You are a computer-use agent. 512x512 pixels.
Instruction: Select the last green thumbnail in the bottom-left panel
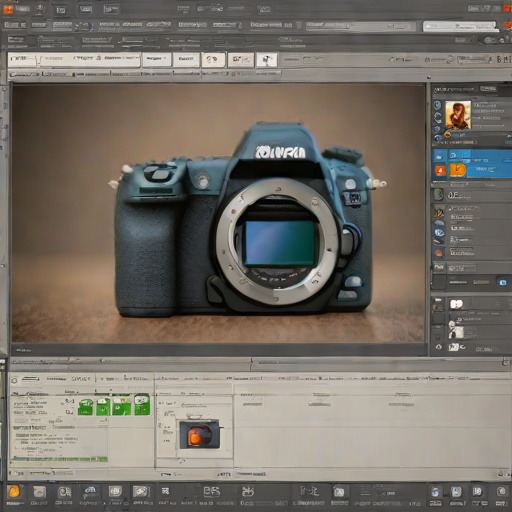pyautogui.click(x=142, y=405)
